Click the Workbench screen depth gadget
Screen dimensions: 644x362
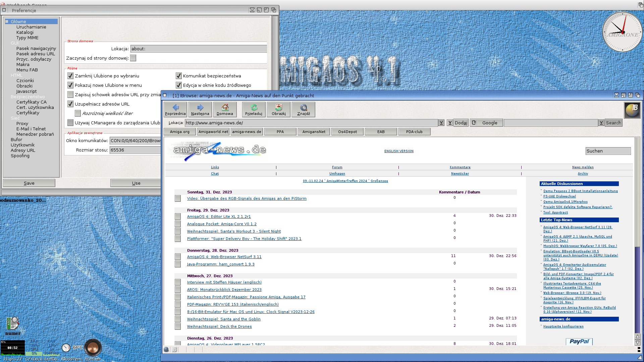point(640,5)
